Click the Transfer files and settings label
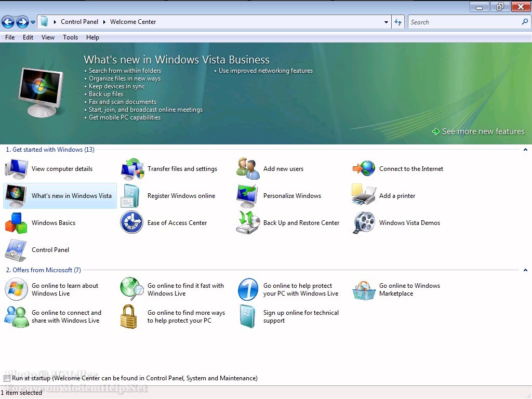532x399 pixels. [x=182, y=169]
